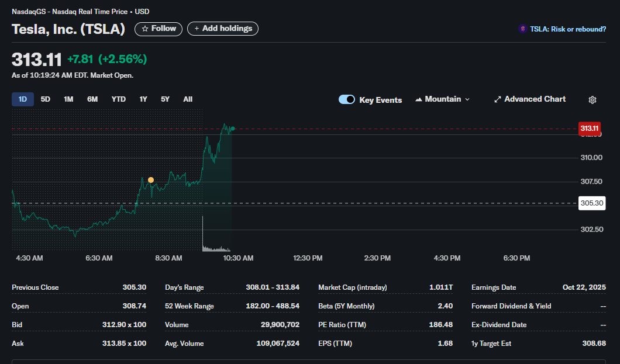Open the Mountain chart type dropdown
Viewport: 620px width, 364px height.
pyautogui.click(x=442, y=99)
